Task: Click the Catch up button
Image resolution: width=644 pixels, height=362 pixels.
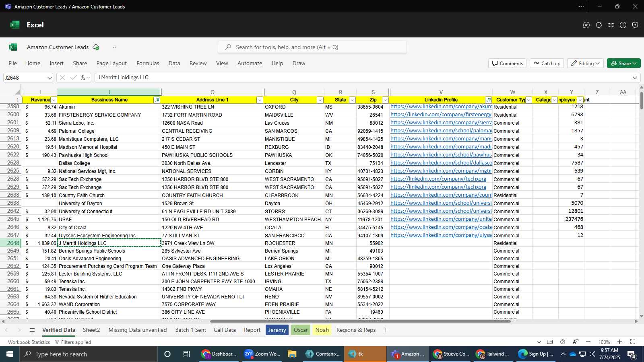Action: click(x=547, y=63)
